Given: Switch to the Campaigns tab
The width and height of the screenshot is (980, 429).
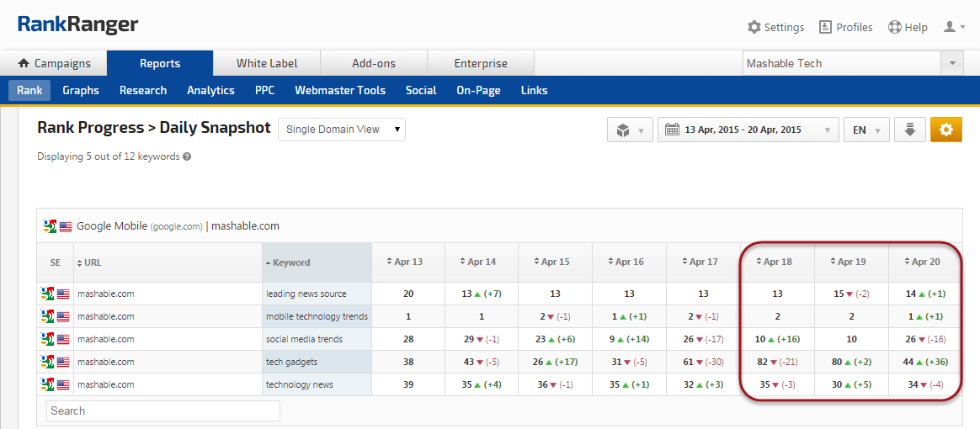Looking at the screenshot, I should click(54, 63).
